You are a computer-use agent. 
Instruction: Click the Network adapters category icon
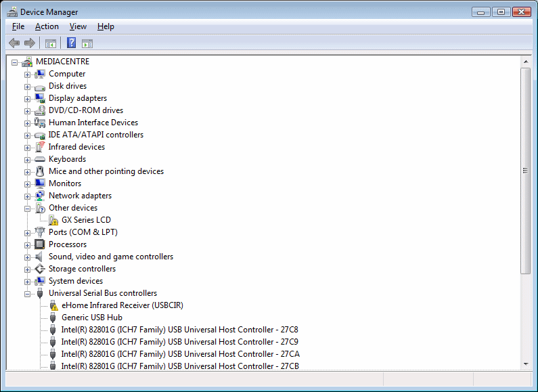(40, 196)
